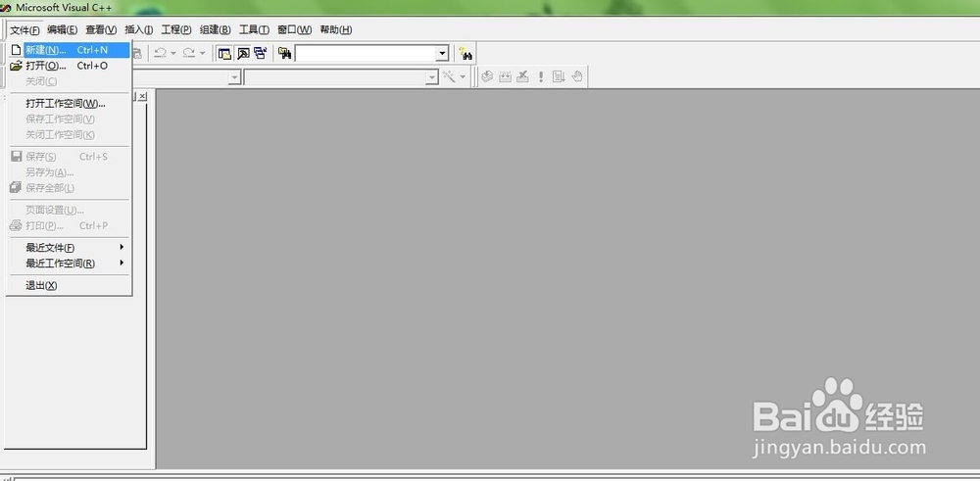Toggle the Output window icon

point(242,54)
